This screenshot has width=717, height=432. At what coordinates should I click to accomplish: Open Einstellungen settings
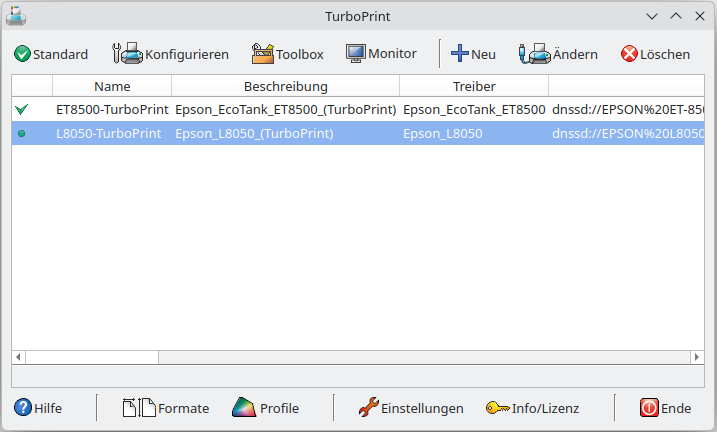(411, 408)
